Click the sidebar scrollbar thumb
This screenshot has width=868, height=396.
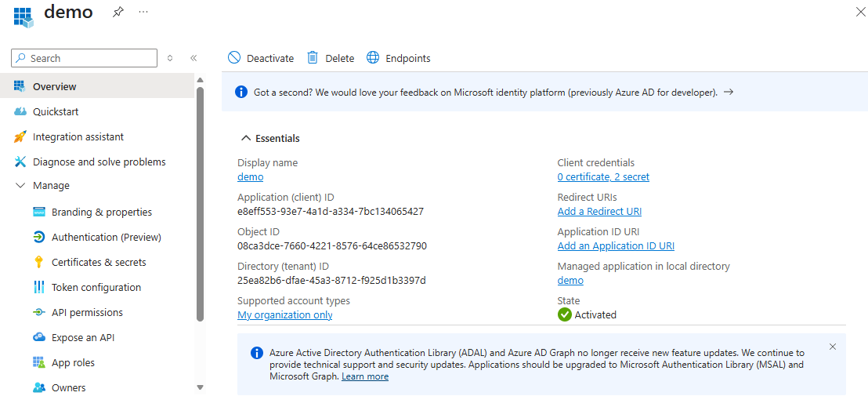tap(201, 204)
